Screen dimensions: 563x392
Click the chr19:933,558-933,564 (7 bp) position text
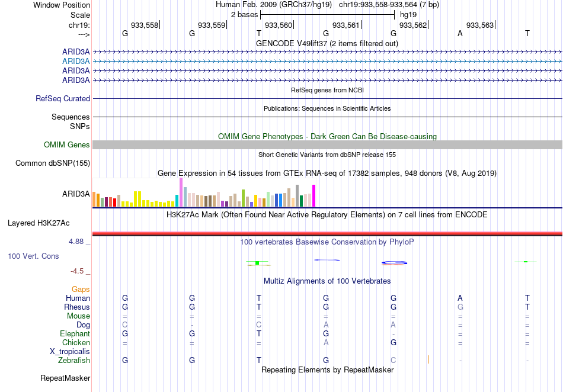point(389,5)
